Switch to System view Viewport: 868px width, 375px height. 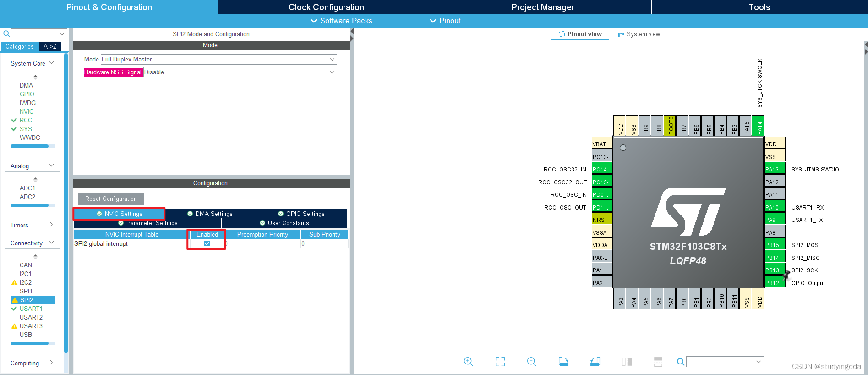point(639,34)
